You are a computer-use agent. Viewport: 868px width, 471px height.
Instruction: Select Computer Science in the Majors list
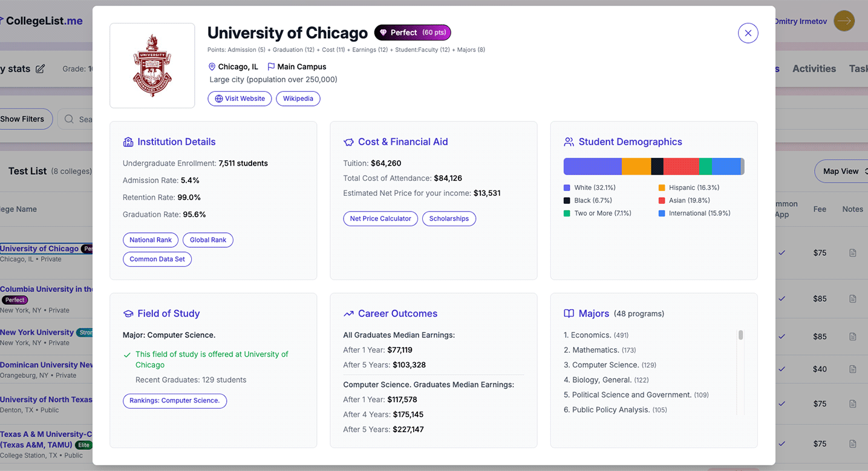coord(610,365)
